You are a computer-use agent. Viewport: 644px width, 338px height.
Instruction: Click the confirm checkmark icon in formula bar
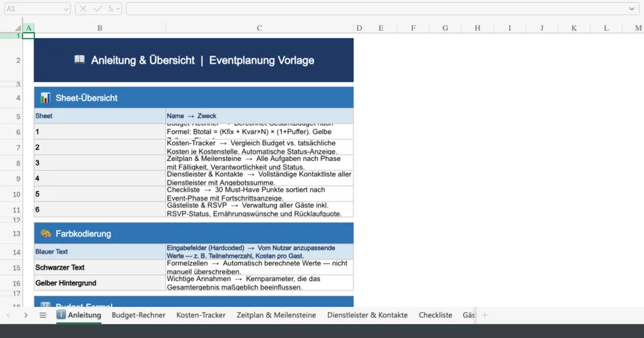98,9
